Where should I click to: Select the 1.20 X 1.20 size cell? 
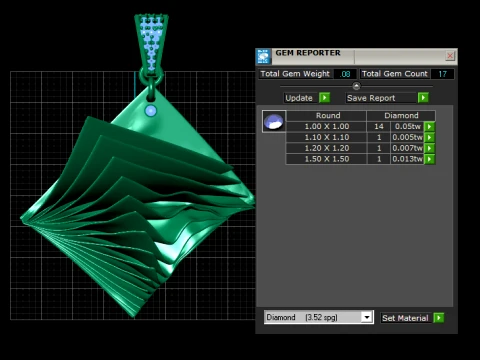[x=327, y=148]
